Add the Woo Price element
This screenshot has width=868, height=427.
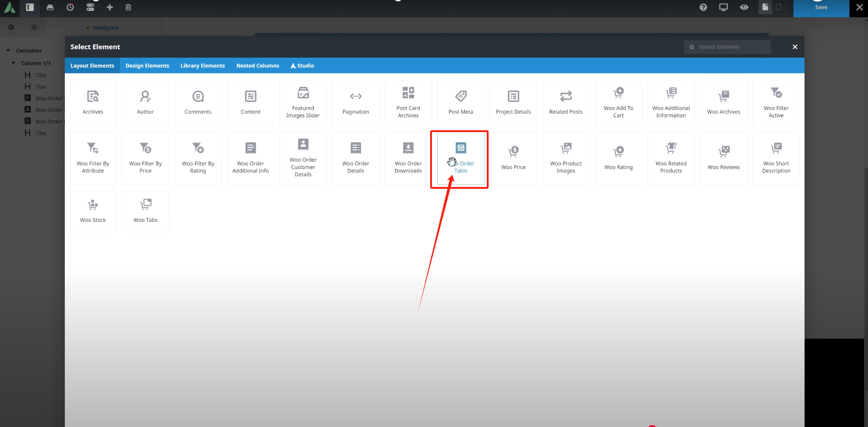pos(513,158)
